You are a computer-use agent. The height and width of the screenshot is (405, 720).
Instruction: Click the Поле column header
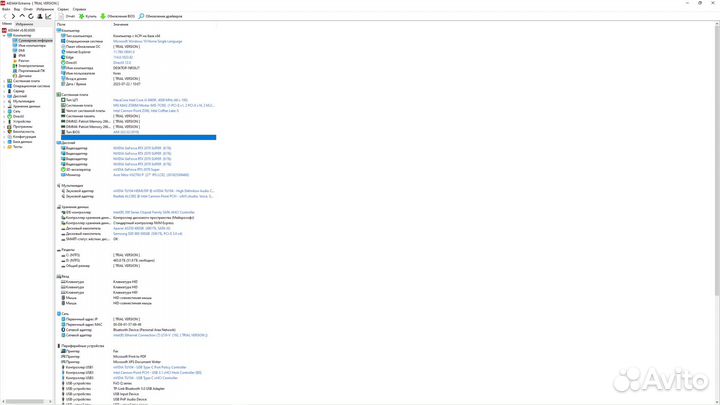click(62, 23)
